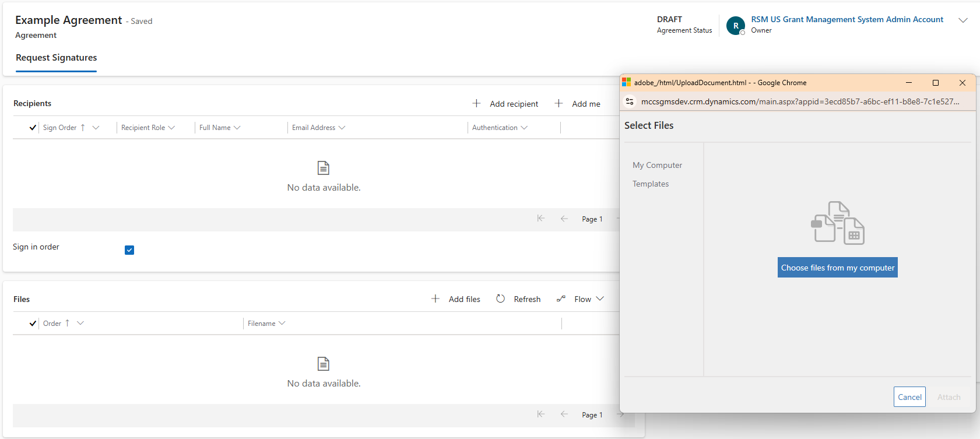This screenshot has width=980, height=439.
Task: Click the Add recipient button label
Action: tap(514, 104)
